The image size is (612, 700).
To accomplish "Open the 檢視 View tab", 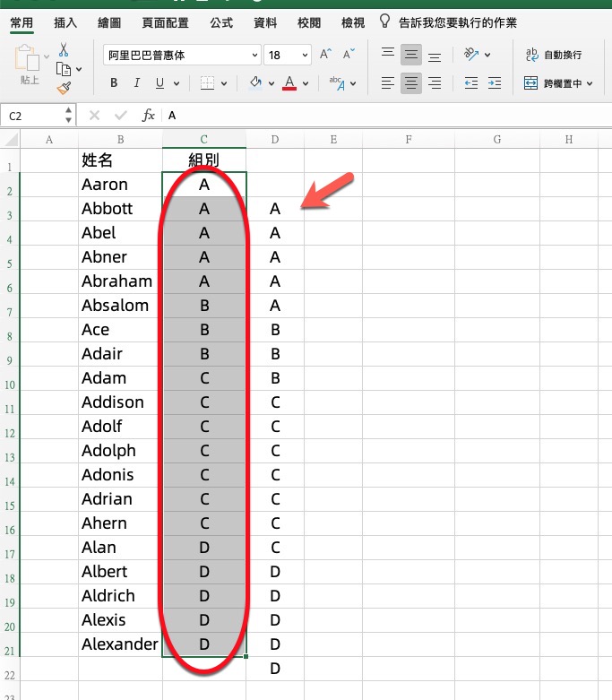I will (353, 22).
